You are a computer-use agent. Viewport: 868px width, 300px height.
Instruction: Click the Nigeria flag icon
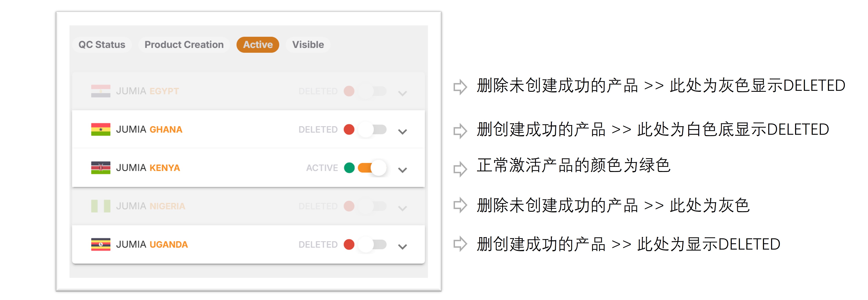point(100,206)
